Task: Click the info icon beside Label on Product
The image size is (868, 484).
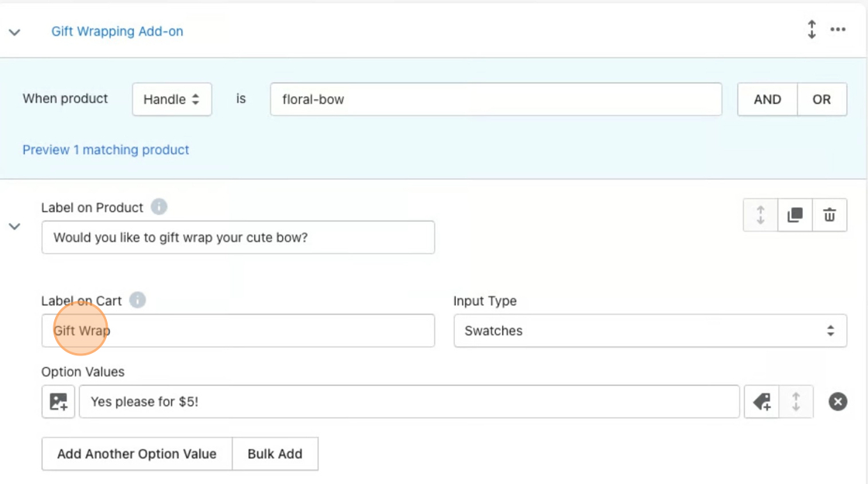Action: pyautogui.click(x=159, y=208)
